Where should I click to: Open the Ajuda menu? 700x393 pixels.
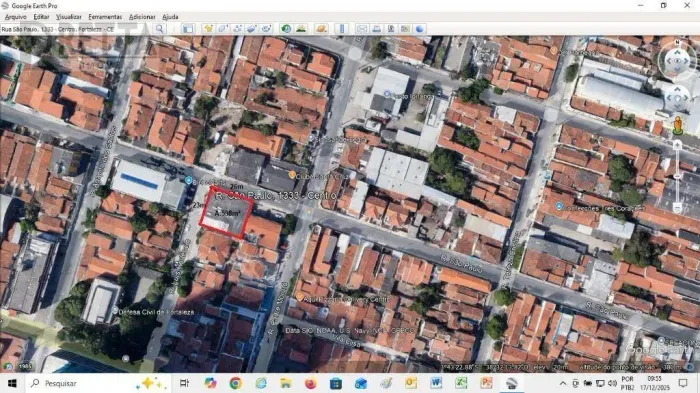coord(170,17)
